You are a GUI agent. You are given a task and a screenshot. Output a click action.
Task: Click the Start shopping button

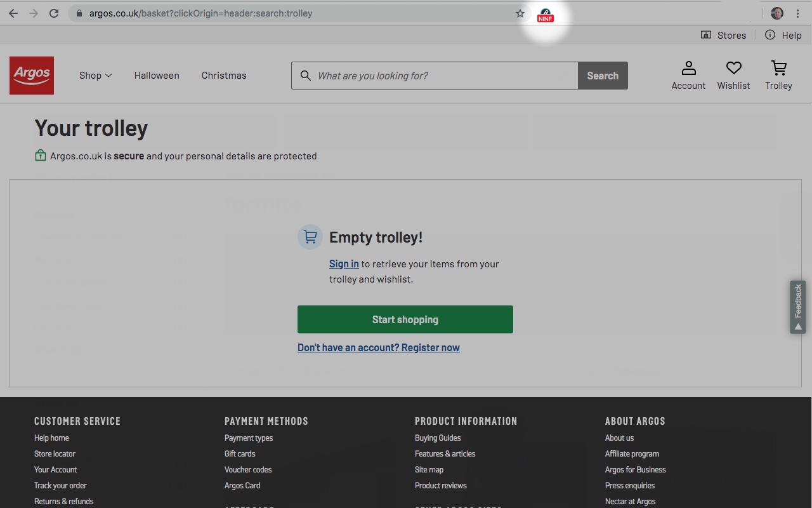405,319
